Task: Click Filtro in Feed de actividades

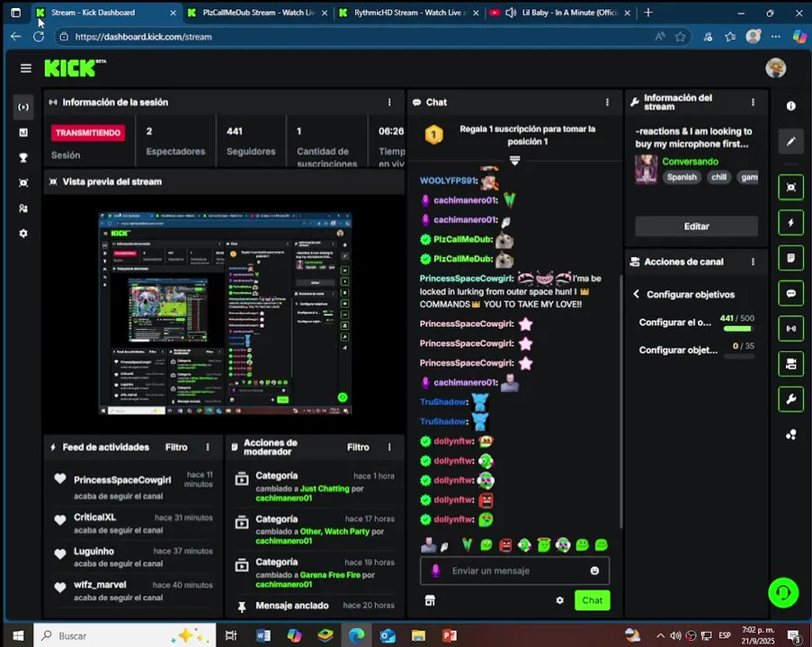Action: coord(176,448)
